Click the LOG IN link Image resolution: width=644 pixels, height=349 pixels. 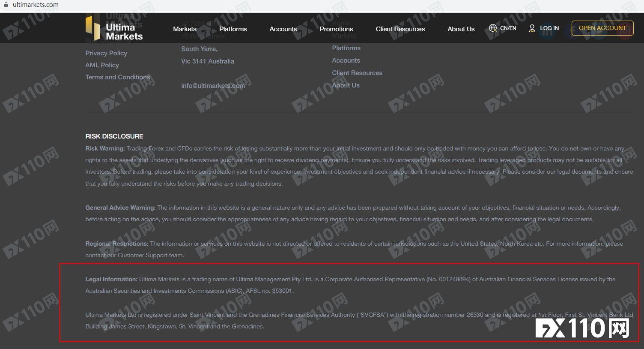point(549,28)
